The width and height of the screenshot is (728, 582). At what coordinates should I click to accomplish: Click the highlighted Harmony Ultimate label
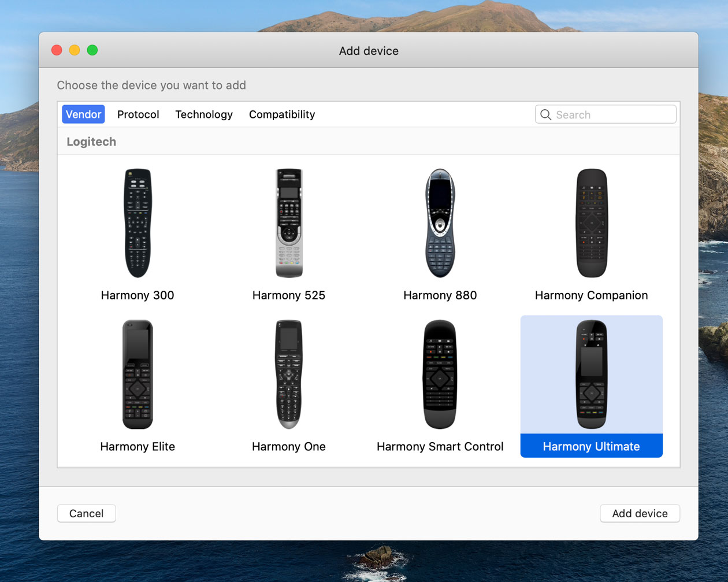(592, 446)
